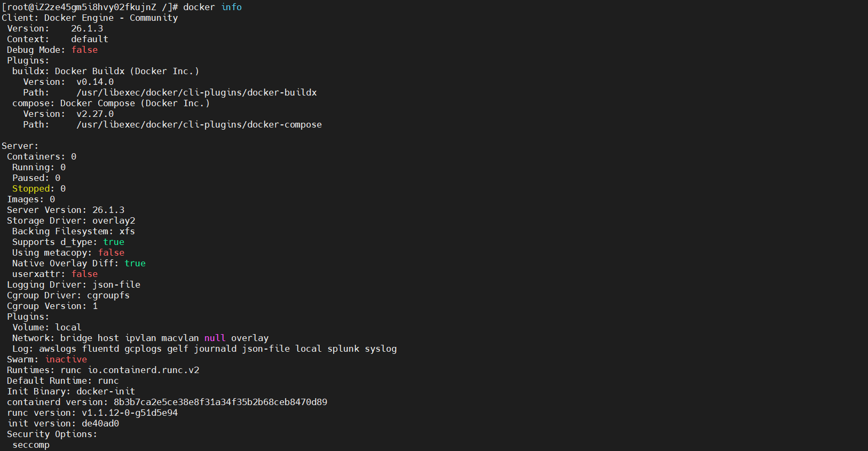Click the red "false" beside Debug Mode
868x451 pixels.
pyautogui.click(x=84, y=50)
